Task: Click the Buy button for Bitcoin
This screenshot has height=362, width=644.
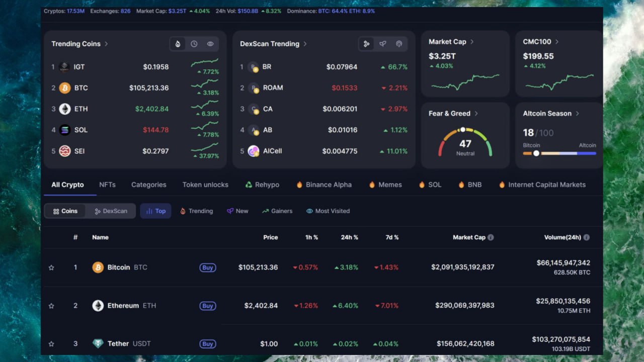Action: [x=208, y=267]
